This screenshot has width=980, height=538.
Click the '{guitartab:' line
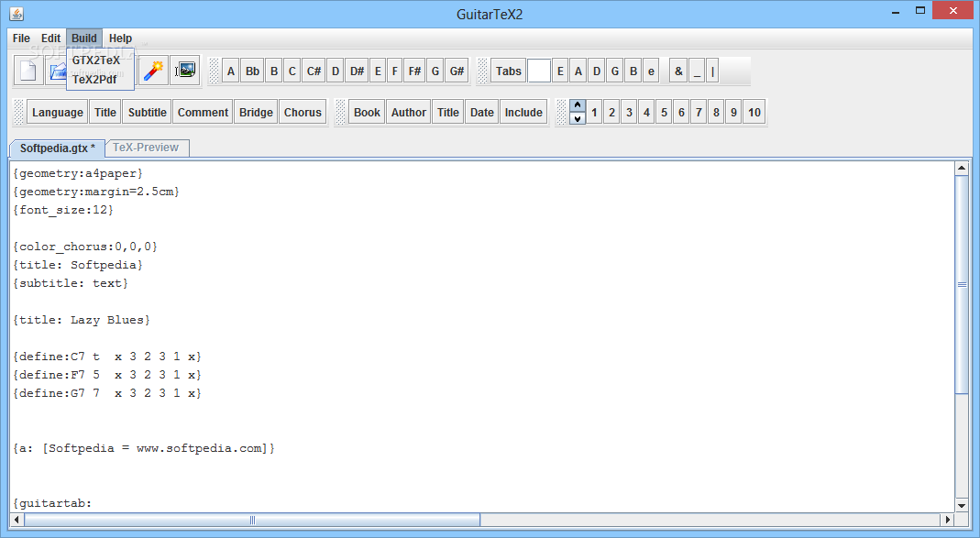coord(52,503)
